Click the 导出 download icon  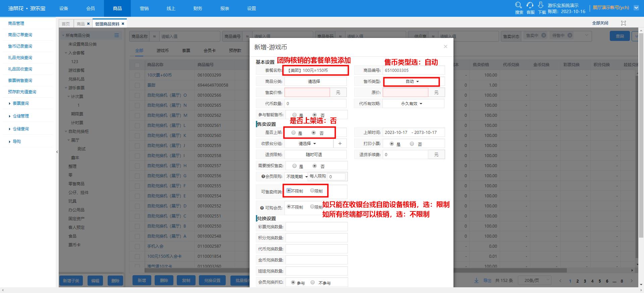[x=476, y=280]
